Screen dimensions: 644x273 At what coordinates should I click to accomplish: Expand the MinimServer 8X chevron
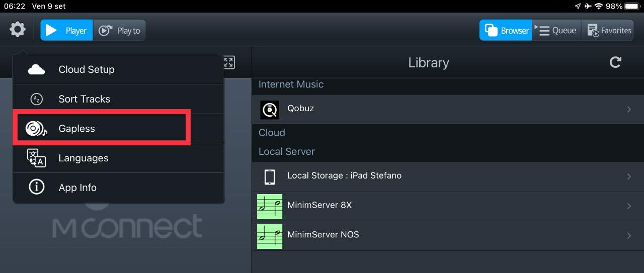[x=629, y=206]
